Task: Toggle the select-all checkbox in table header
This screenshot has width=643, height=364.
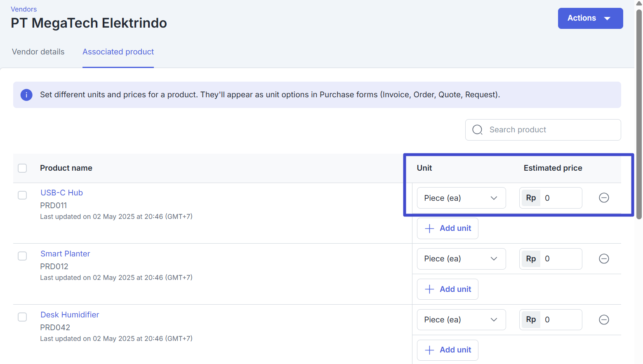Action: tap(22, 168)
